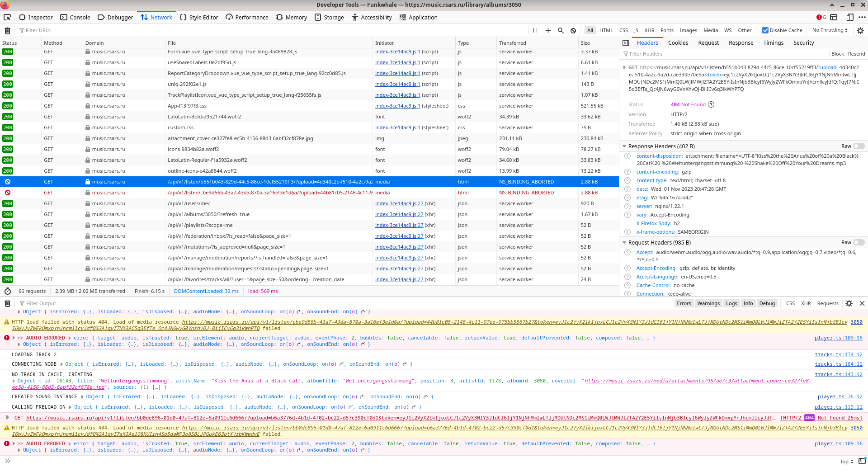Toggle the Warnings console filter
Image resolution: width=868 pixels, height=476 pixels.
coord(708,303)
